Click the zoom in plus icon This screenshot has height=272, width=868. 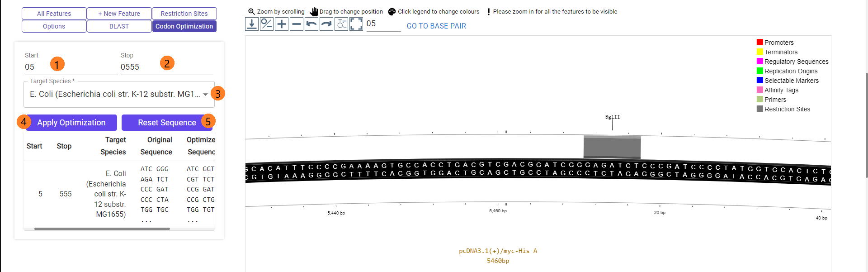point(281,24)
